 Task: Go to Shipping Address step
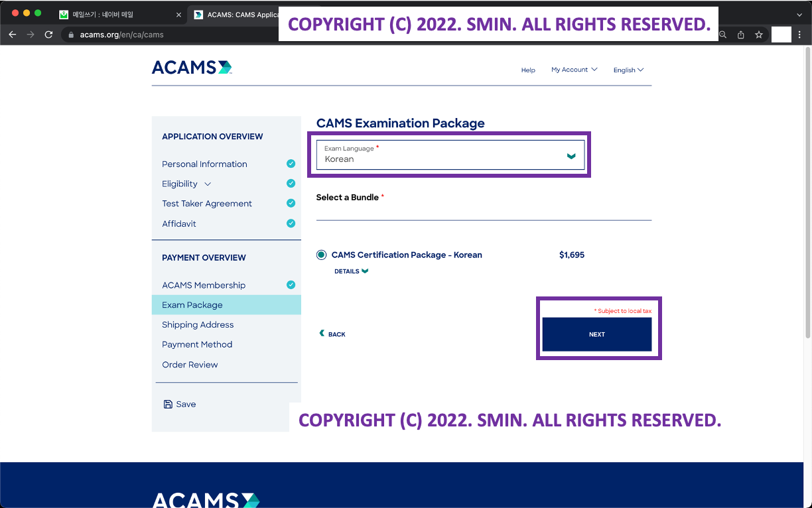[198, 325]
